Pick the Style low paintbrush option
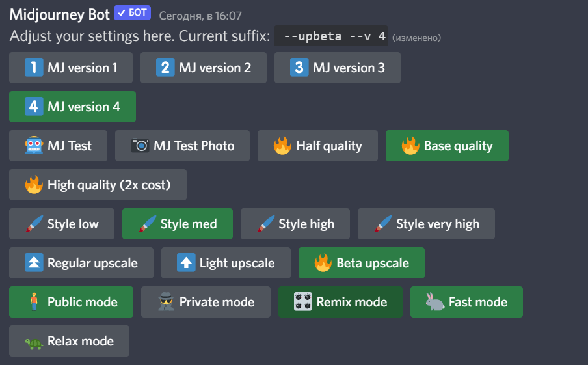Image resolution: width=588 pixels, height=365 pixels. tap(62, 224)
